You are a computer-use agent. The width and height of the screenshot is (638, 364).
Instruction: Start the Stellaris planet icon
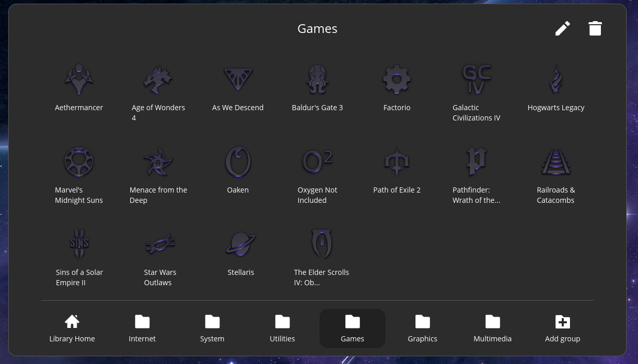coord(241,245)
